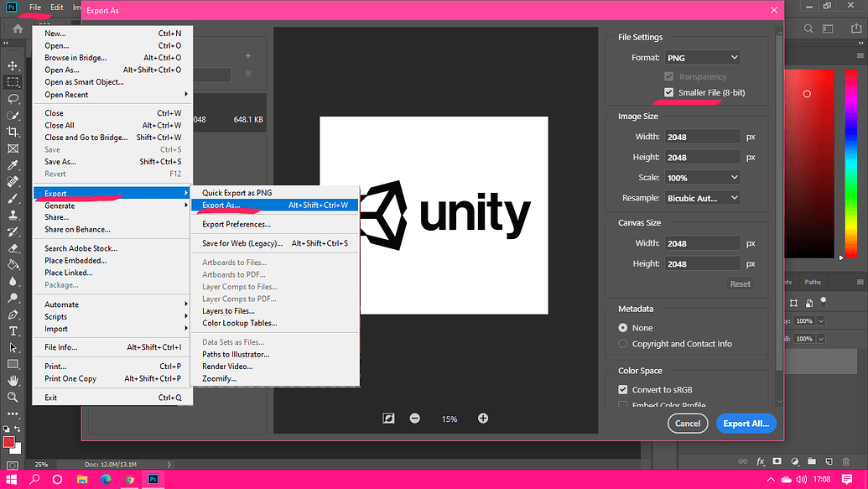Image resolution: width=868 pixels, height=489 pixels.
Task: Click the delete layer trash icon
Action: tap(847, 461)
